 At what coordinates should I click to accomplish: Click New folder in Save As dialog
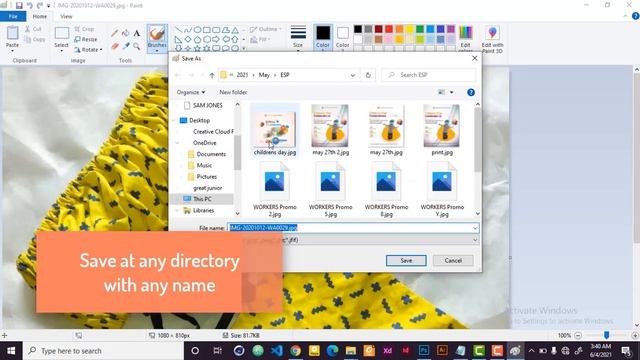tap(233, 92)
